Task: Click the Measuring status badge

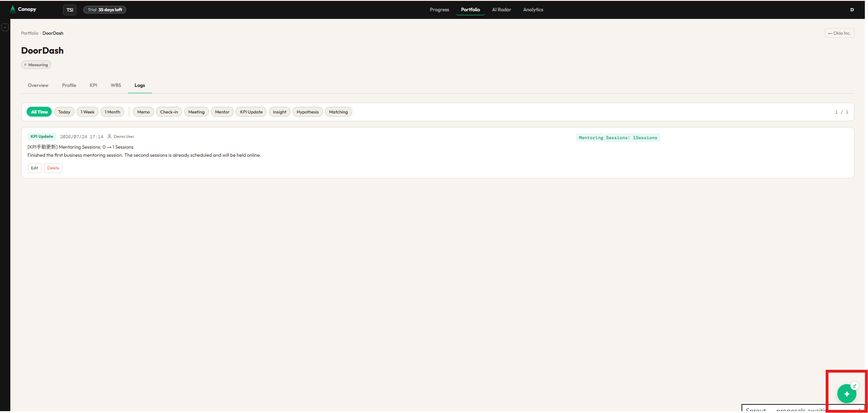Action: (36, 65)
